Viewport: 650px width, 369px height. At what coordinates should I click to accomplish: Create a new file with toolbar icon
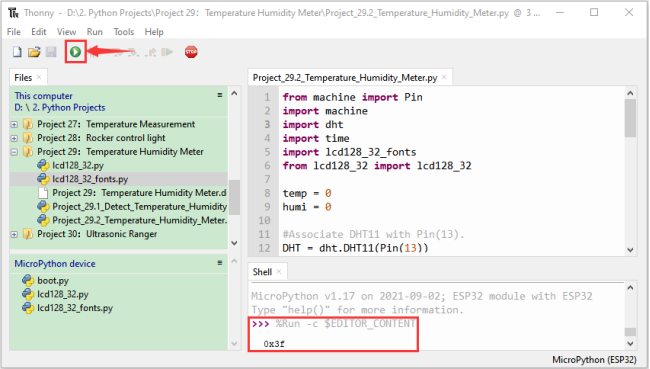[x=17, y=52]
